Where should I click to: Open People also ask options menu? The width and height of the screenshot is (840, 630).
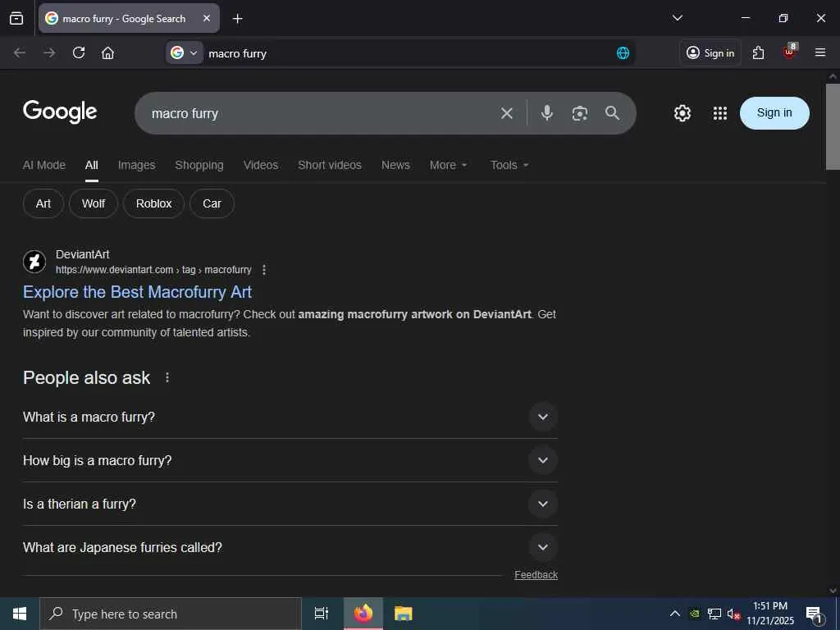(x=167, y=377)
